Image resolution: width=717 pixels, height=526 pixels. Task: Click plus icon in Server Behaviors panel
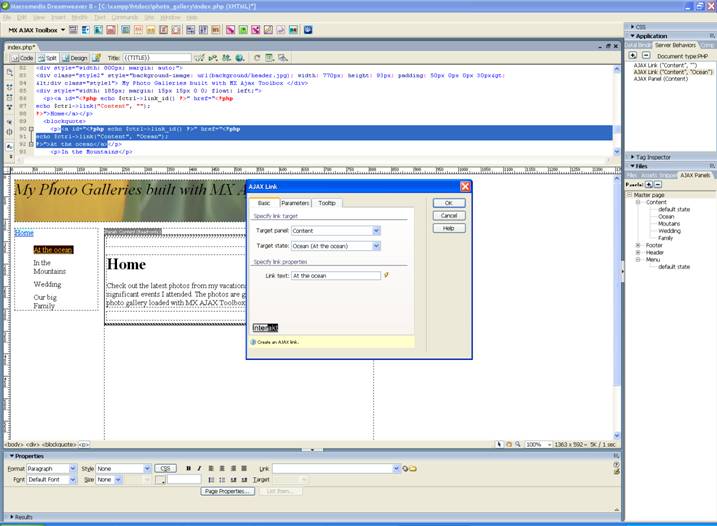[632, 55]
